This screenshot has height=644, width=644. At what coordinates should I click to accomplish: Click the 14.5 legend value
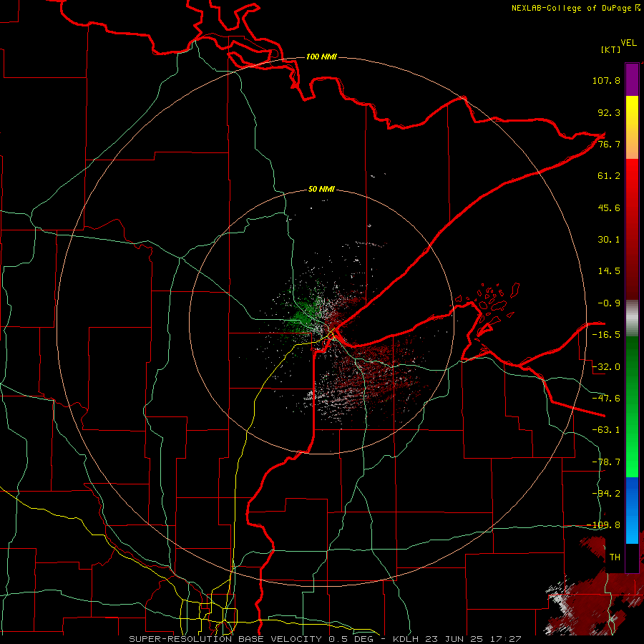point(609,271)
